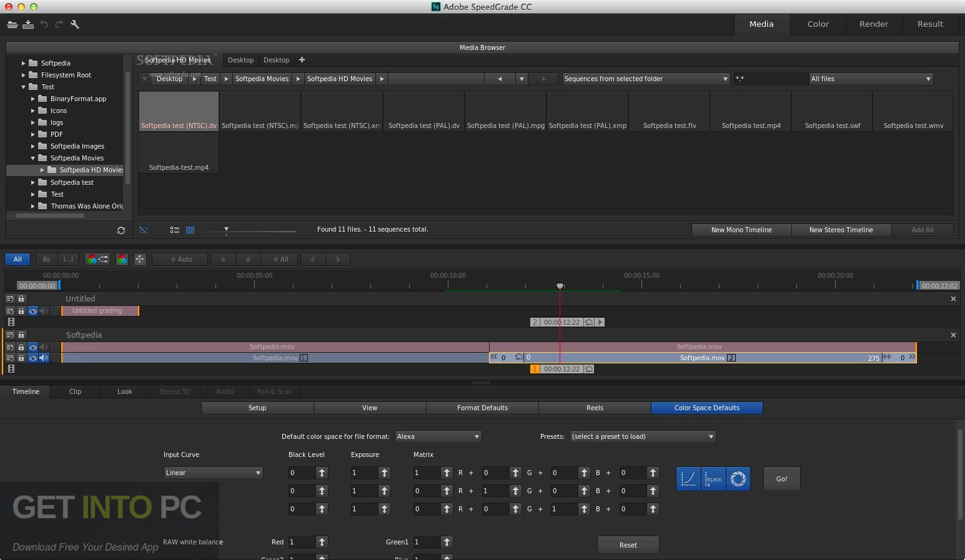The height and width of the screenshot is (560, 965).
Task: Open default color space Alexa dropdown
Action: 438,436
